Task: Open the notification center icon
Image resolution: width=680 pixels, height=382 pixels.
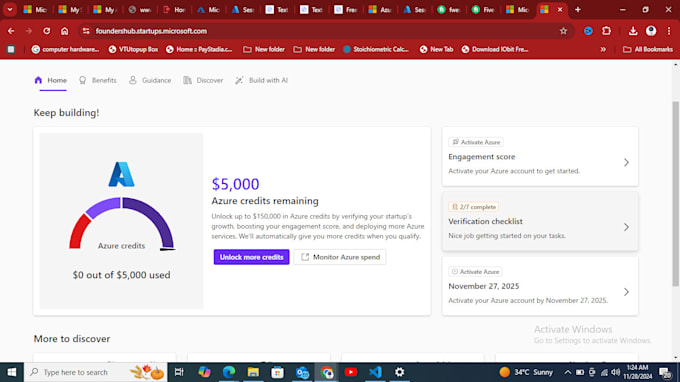Action: (665, 372)
